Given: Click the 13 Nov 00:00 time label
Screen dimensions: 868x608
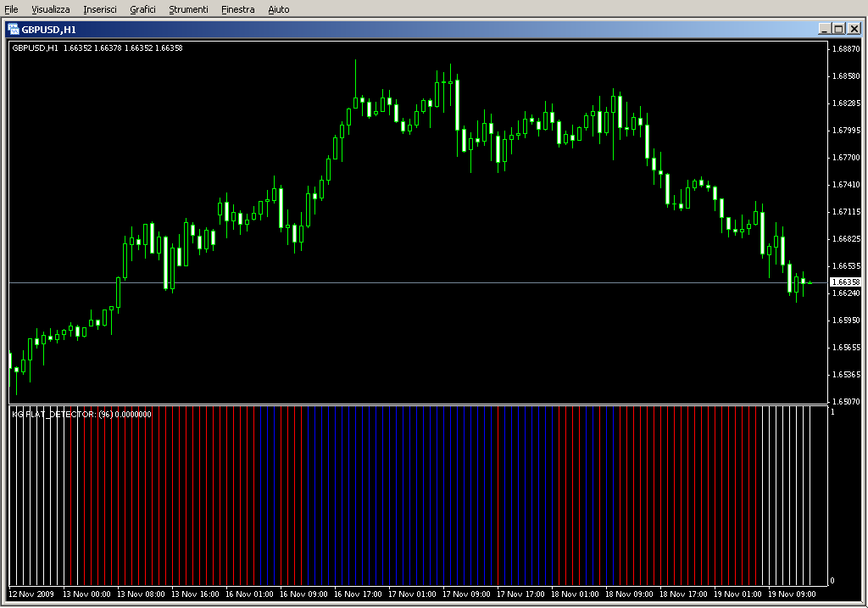Looking at the screenshot, I should 86,594.
